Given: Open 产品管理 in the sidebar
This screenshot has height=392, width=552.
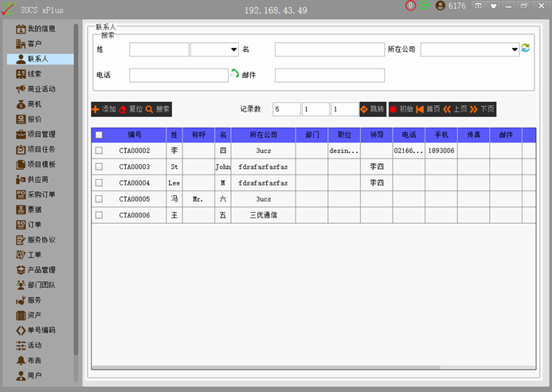Looking at the screenshot, I should [36, 270].
